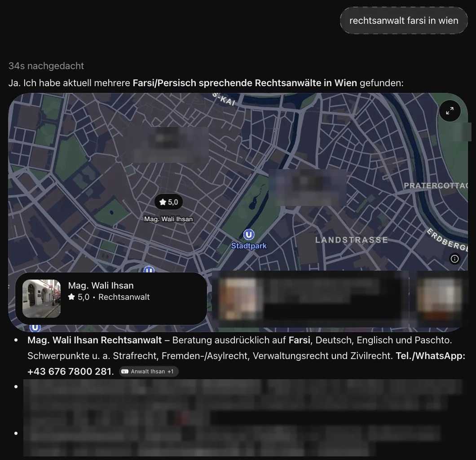Click the 'Mag. Wali Ihsan Rechtsanwalt' bold heading
Image resolution: width=476 pixels, height=460 pixels.
(x=95, y=340)
